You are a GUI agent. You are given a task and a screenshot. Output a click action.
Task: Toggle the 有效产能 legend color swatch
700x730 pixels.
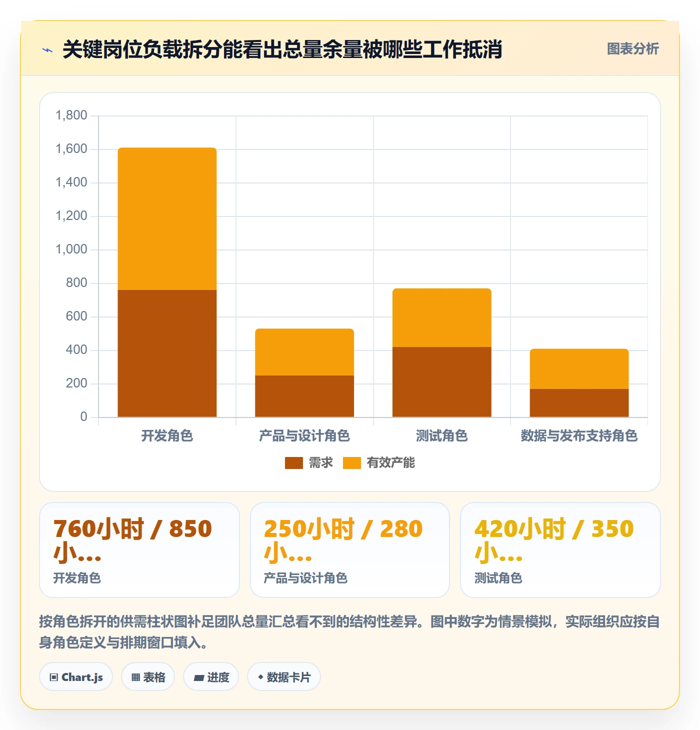point(352,463)
